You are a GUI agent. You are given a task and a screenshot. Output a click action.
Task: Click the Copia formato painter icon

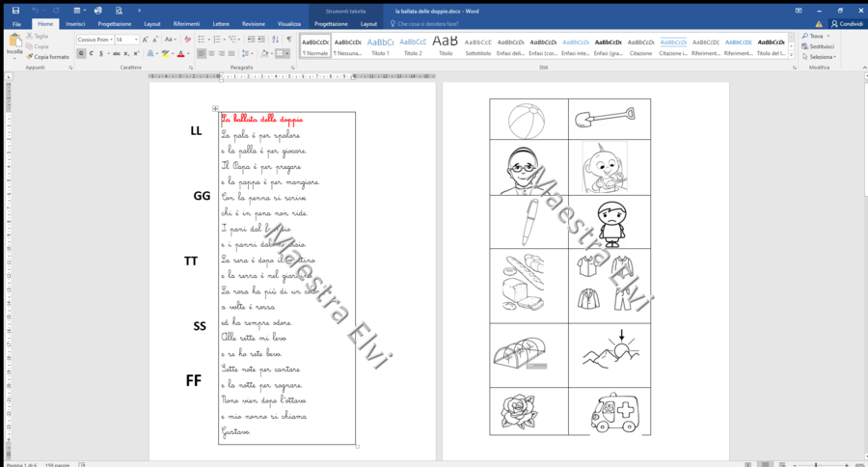point(30,57)
